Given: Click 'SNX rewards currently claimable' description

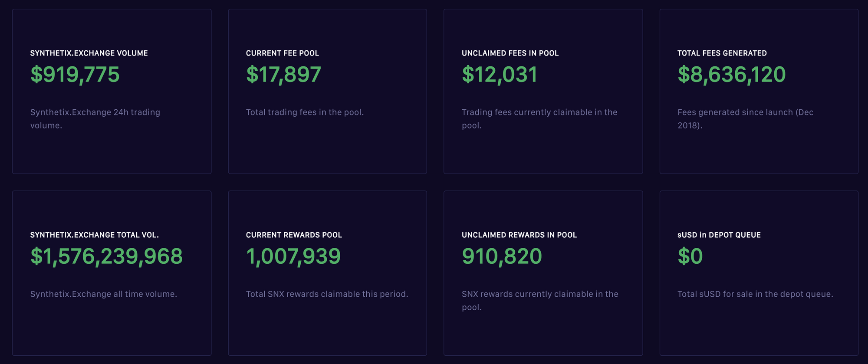Looking at the screenshot, I should (x=540, y=301).
